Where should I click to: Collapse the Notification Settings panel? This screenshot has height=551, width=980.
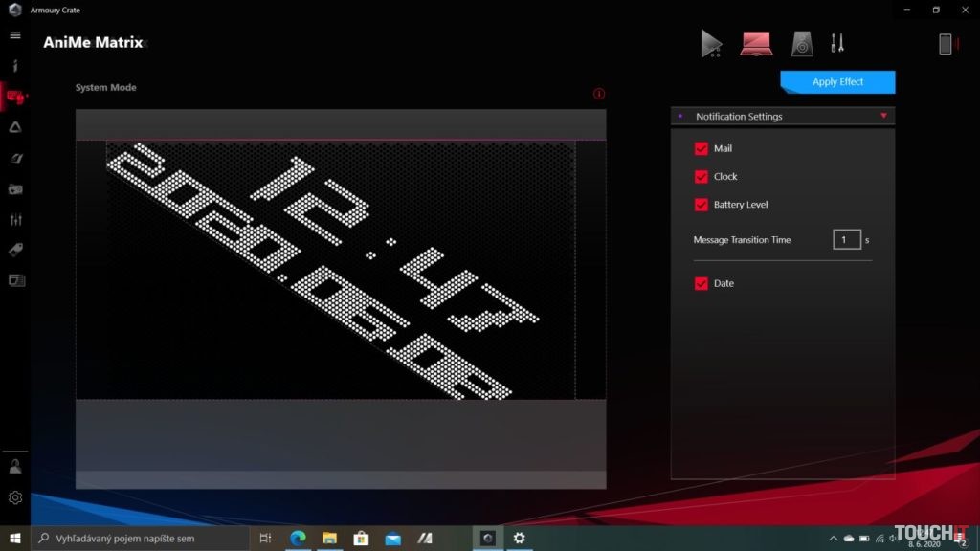(x=883, y=116)
